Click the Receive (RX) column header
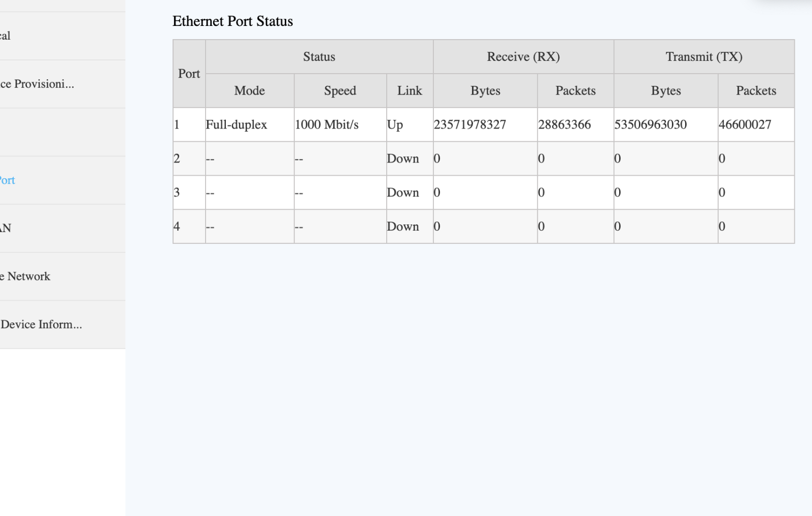The height and width of the screenshot is (516, 812). point(523,57)
